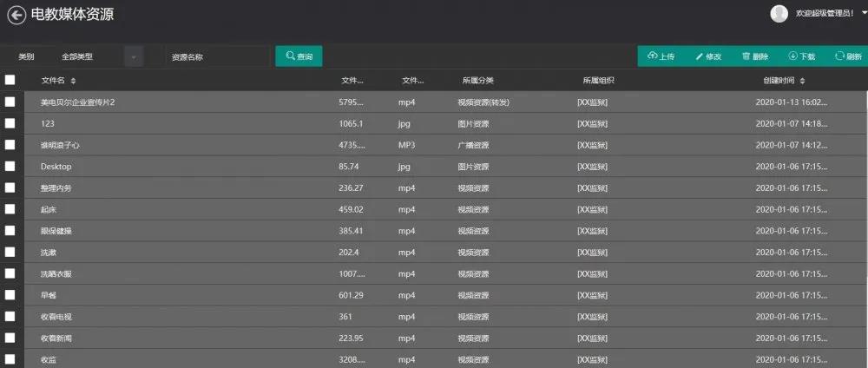Click the back arrow icon beside 电教媒体资源
The width and height of the screenshot is (868, 368).
pyautogui.click(x=16, y=15)
